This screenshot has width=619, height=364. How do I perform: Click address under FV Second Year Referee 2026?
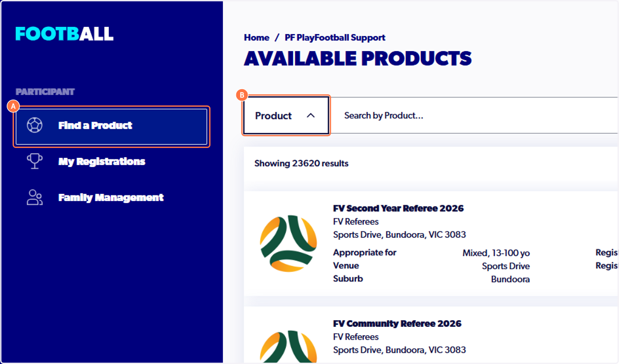[399, 235]
